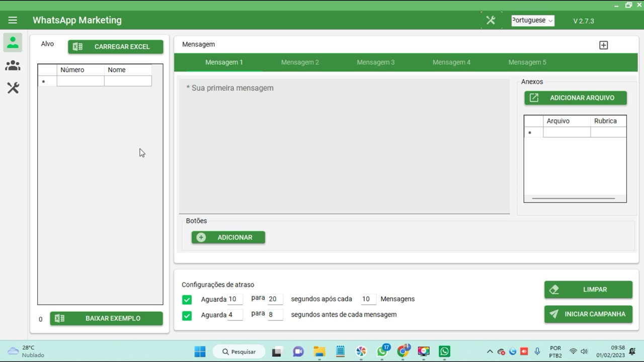This screenshot has height=362, width=644.
Task: Open the colorful pinwheel app on taskbar
Action: click(361, 351)
